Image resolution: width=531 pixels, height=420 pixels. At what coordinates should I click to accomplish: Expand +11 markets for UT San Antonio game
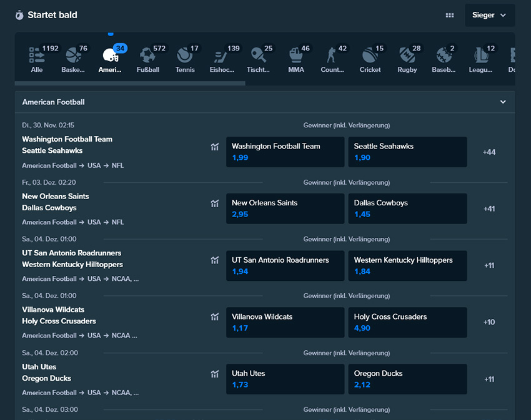[x=489, y=265]
